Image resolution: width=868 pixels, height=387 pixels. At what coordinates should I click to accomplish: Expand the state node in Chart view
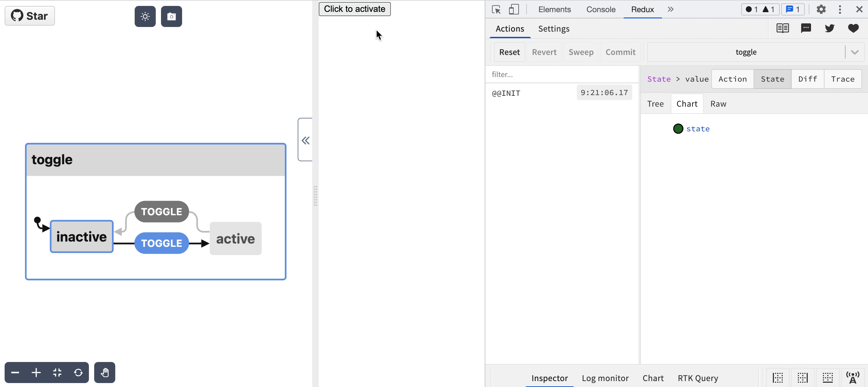[678, 129]
